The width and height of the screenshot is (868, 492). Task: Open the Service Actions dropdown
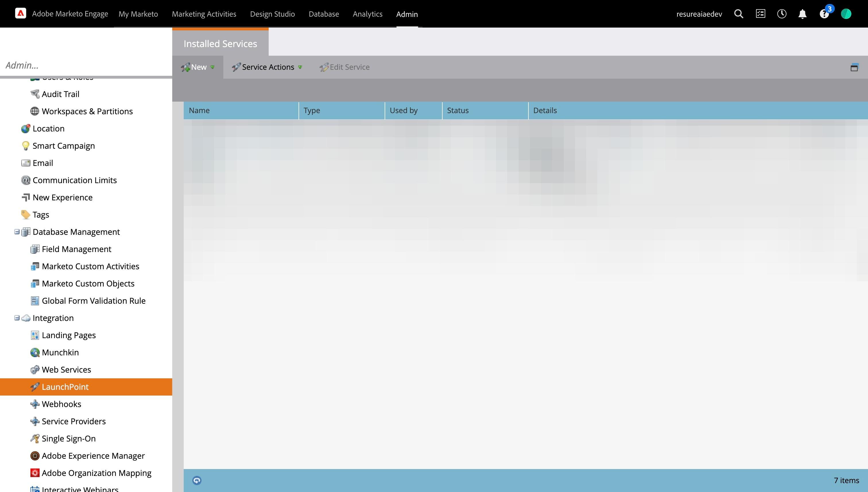267,67
